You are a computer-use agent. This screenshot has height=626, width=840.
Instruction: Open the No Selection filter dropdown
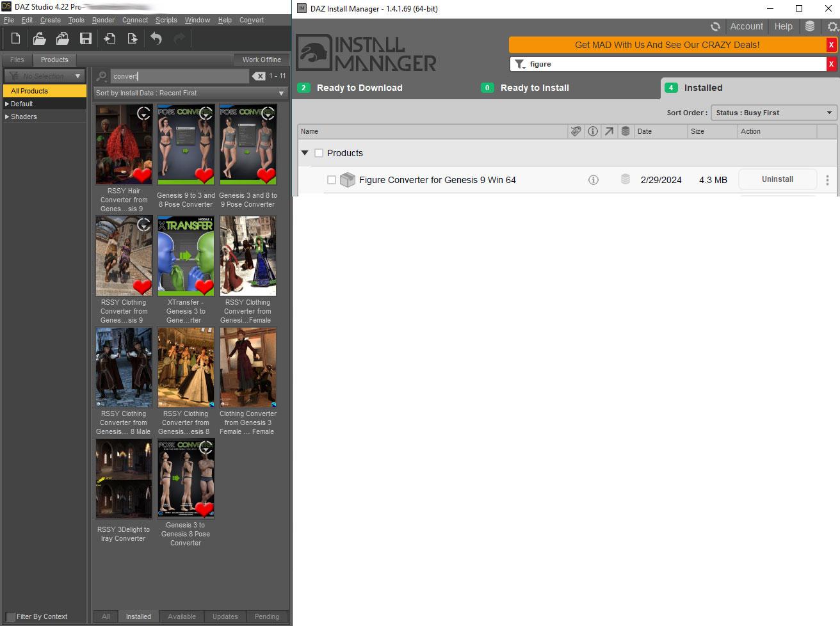(45, 76)
